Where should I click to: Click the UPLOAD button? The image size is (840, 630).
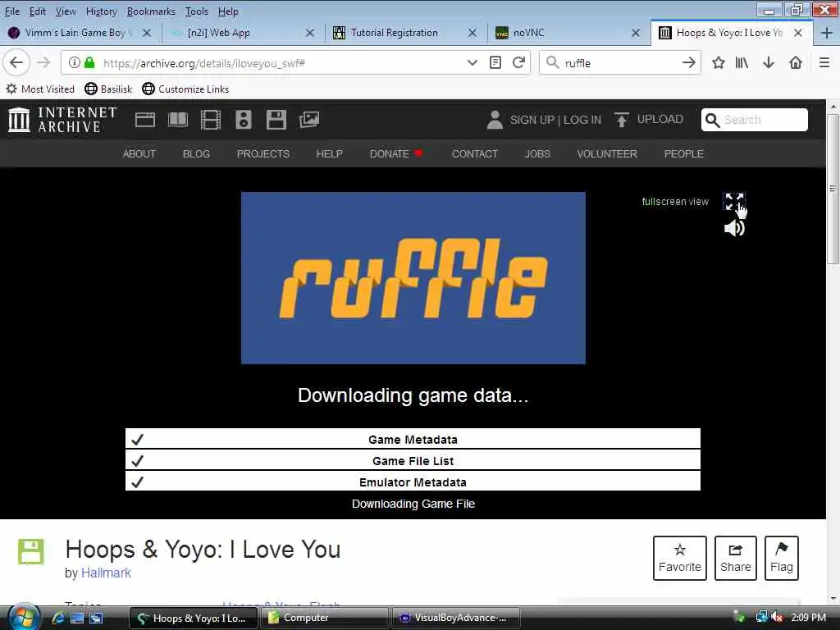(x=649, y=119)
